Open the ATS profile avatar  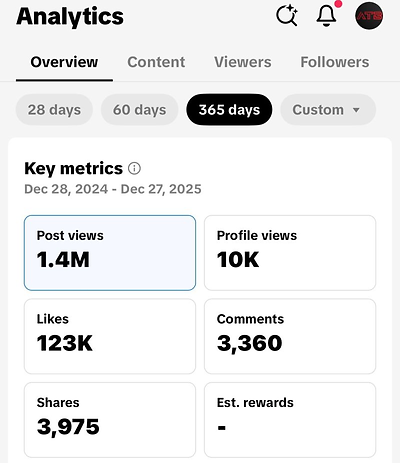pyautogui.click(x=369, y=16)
